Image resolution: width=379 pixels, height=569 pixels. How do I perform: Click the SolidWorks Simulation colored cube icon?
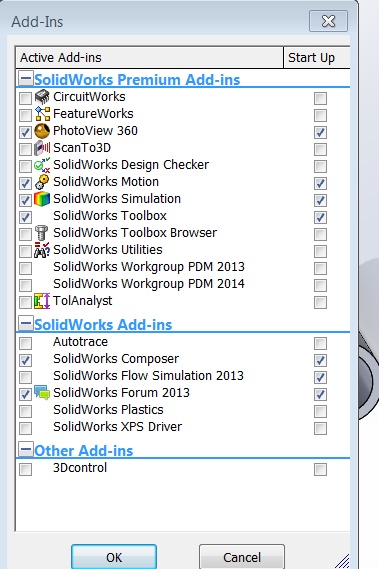[42, 199]
